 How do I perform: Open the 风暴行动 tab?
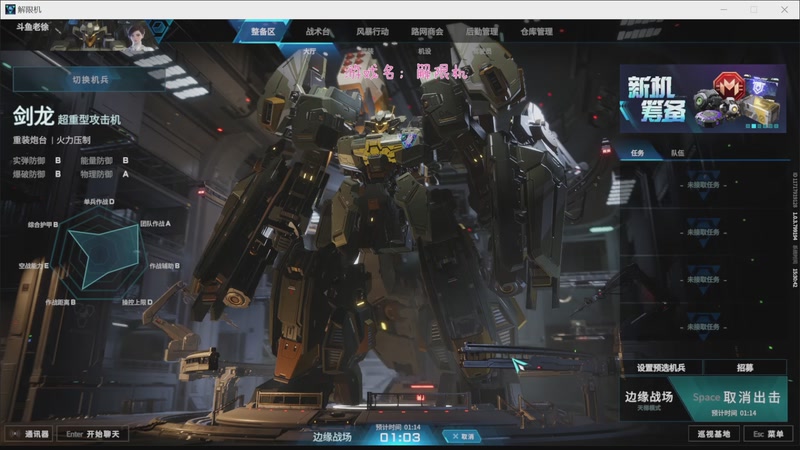click(372, 32)
